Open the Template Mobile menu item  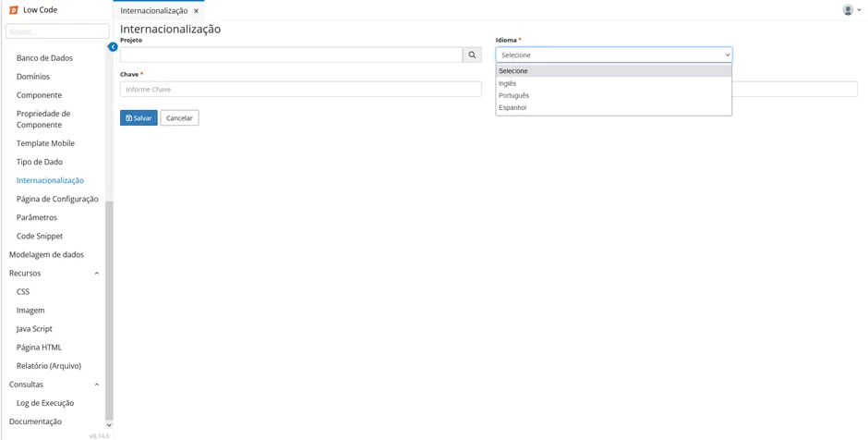pos(45,143)
